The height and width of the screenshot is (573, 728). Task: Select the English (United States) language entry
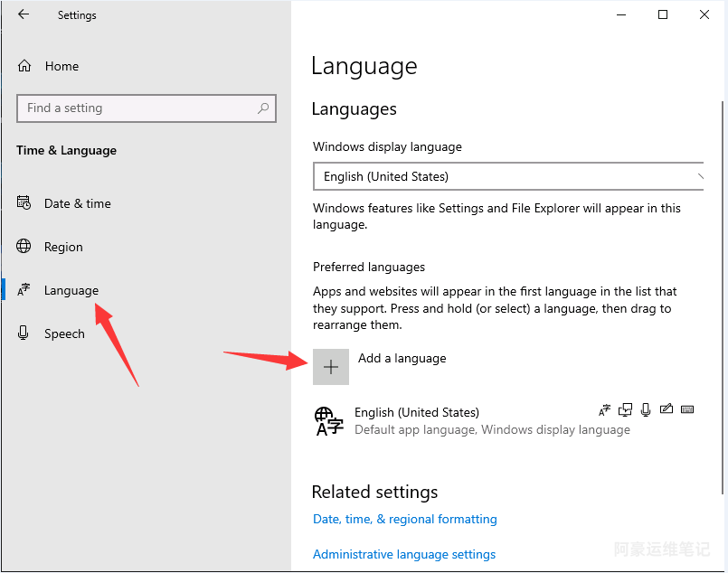pyautogui.click(x=416, y=420)
